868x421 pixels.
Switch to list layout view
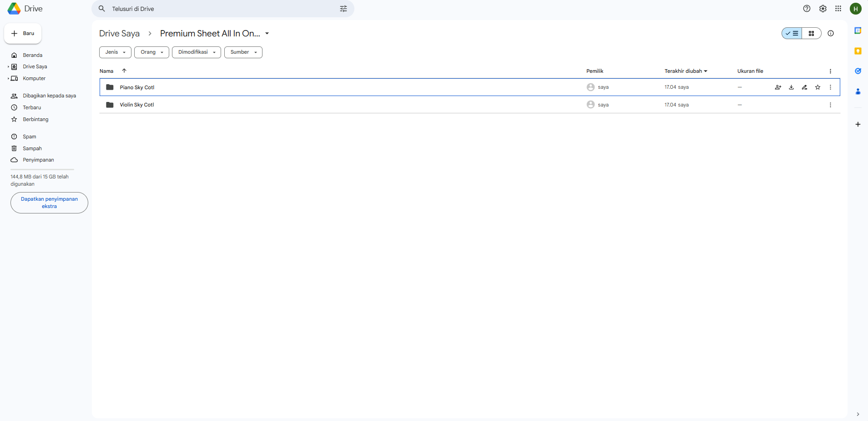click(x=792, y=33)
